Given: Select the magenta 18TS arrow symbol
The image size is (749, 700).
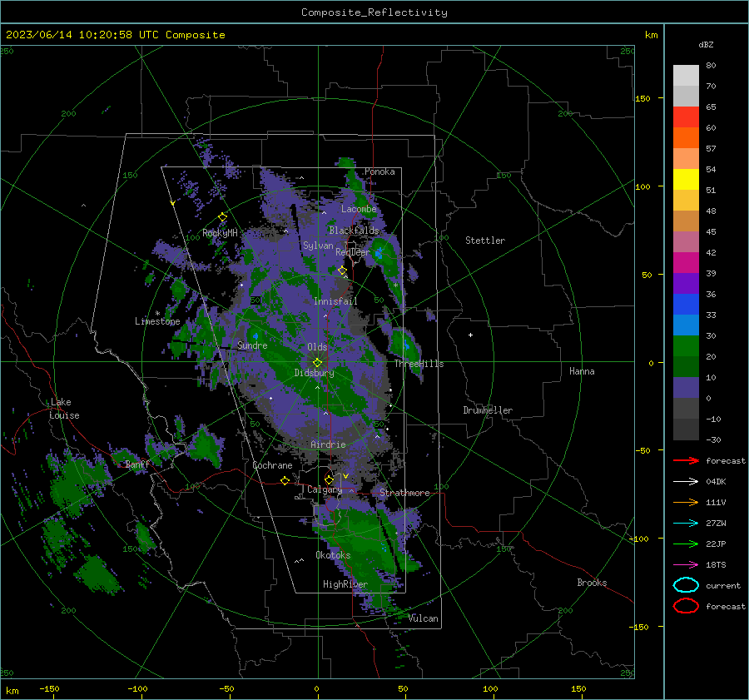Looking at the screenshot, I should (686, 565).
